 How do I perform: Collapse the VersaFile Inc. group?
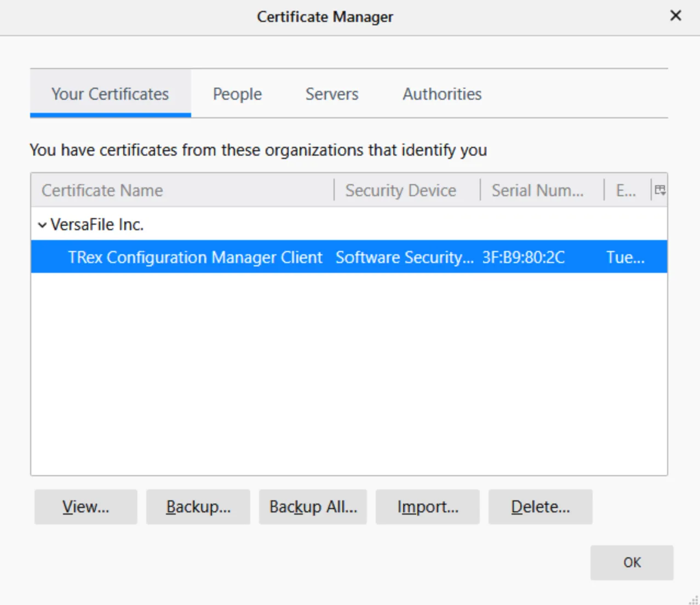pyautogui.click(x=42, y=225)
